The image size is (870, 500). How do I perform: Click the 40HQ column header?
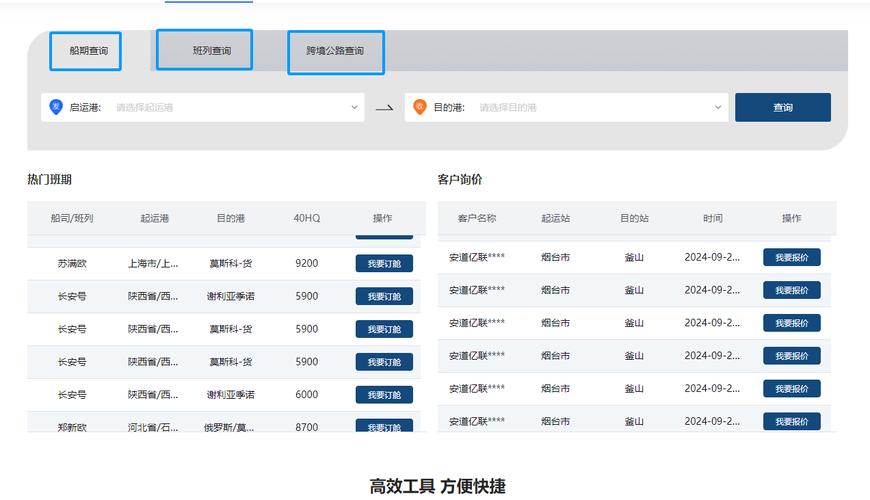click(307, 218)
